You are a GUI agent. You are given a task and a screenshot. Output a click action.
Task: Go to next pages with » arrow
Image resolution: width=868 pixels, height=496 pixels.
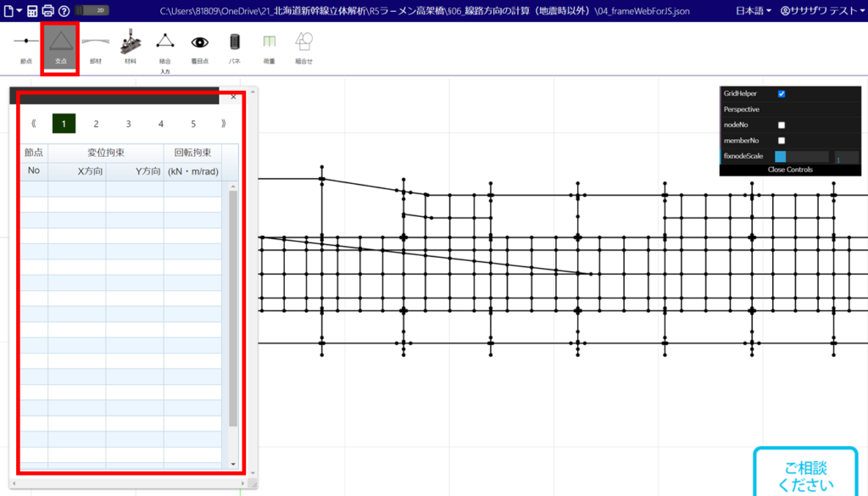(x=224, y=124)
